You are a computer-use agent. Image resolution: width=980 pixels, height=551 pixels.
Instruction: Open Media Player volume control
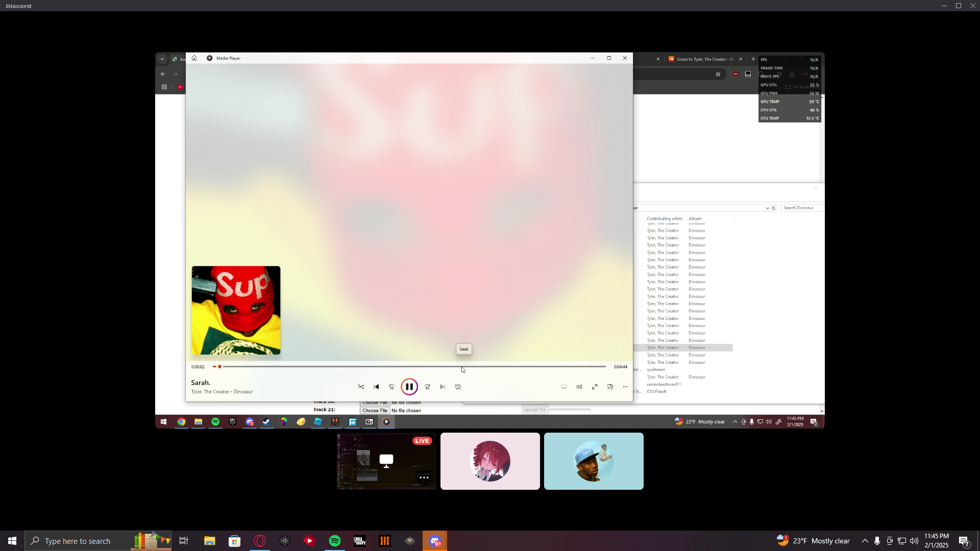579,387
